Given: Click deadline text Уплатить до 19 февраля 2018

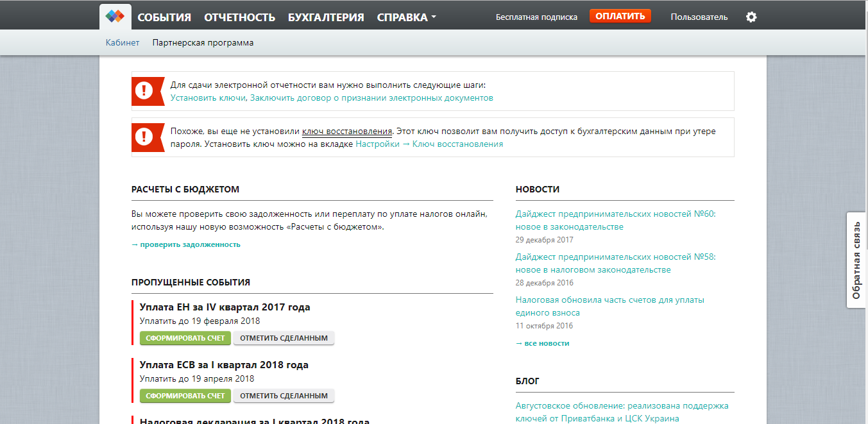Looking at the screenshot, I should (x=200, y=321).
